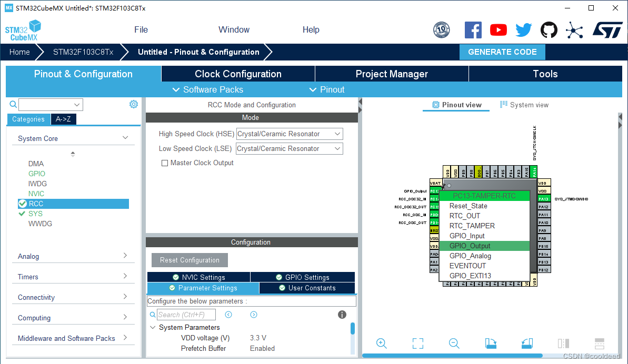Expand the Timers category
This screenshot has width=628, height=364.
pos(125,276)
